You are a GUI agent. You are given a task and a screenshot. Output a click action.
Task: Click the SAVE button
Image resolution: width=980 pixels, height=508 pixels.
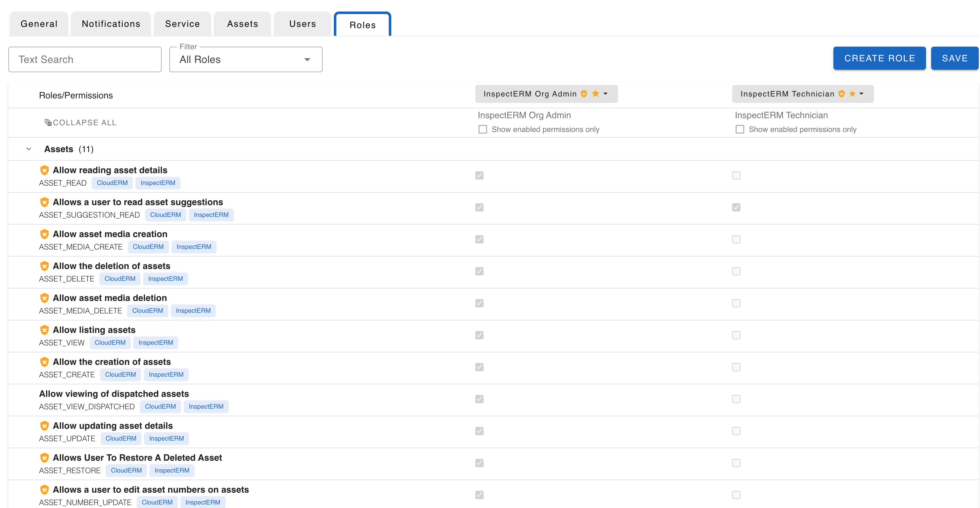point(955,58)
